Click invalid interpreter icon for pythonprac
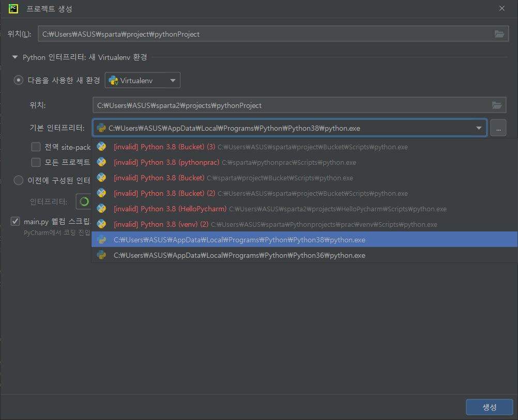 tap(101, 162)
